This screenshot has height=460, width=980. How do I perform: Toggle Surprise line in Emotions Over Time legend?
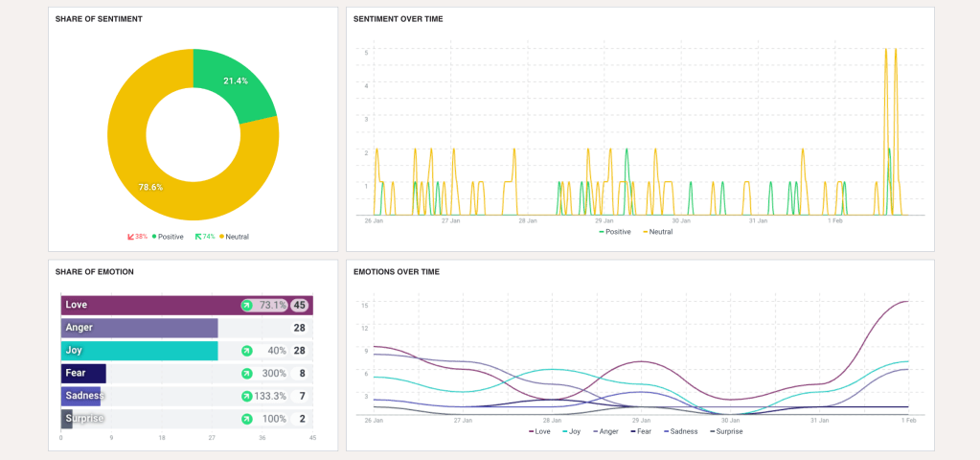tap(728, 431)
